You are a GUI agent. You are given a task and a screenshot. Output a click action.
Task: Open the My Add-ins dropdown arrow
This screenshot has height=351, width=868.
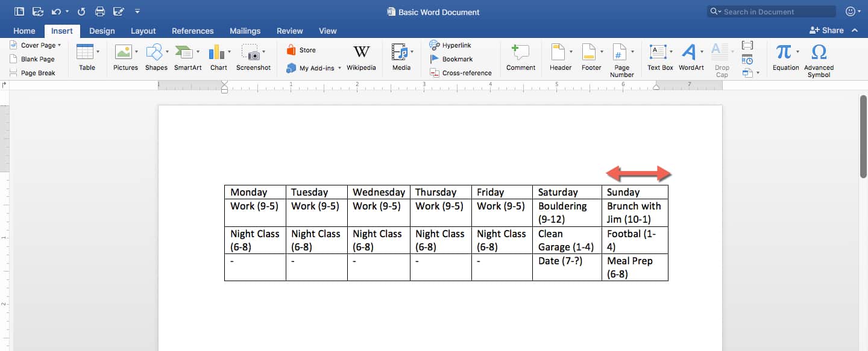click(340, 68)
